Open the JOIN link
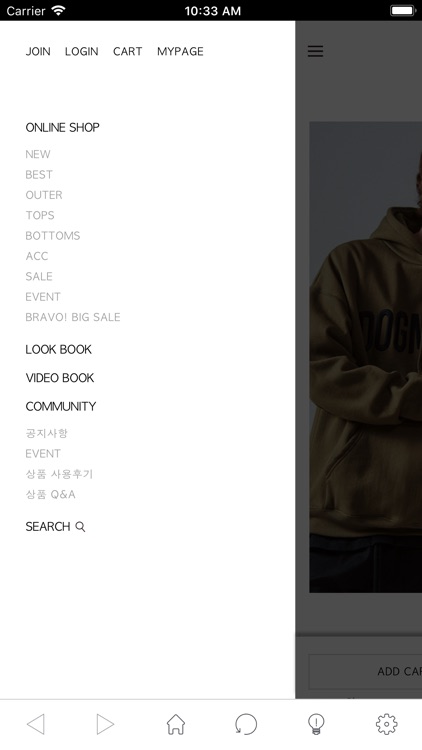 38,51
